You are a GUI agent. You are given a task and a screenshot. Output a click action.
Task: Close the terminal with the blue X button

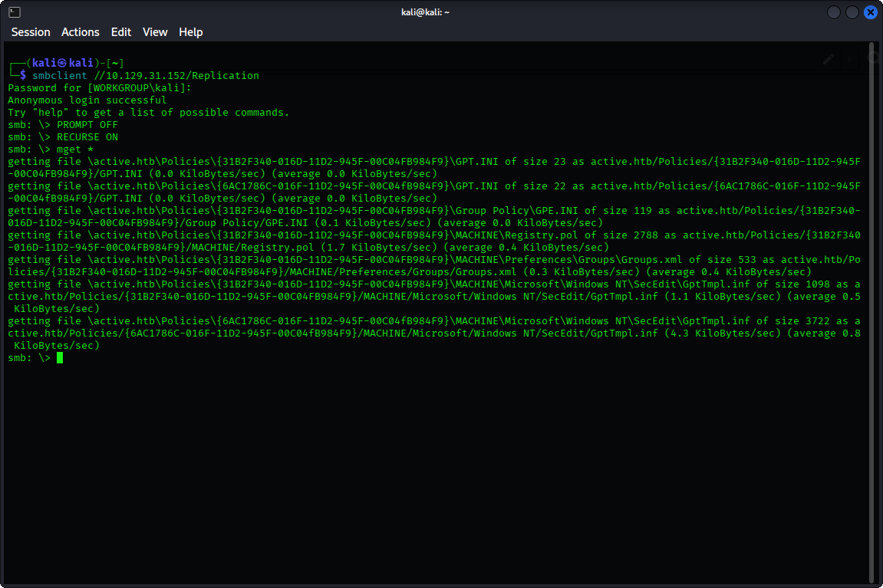[870, 11]
